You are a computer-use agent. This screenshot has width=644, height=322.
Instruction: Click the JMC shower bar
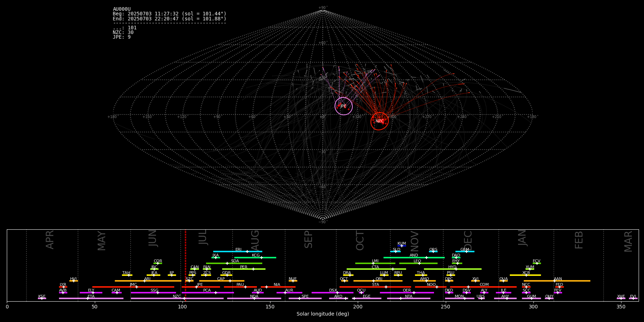click(x=133, y=287)
